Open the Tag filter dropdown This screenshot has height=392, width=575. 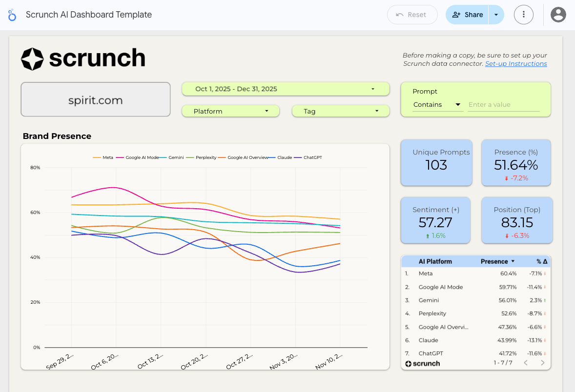point(341,111)
